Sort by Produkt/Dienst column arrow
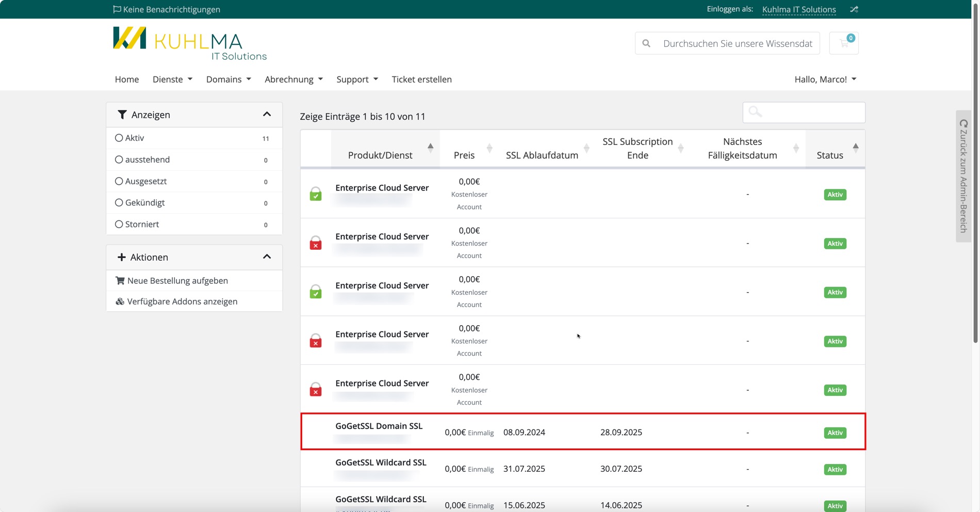This screenshot has height=512, width=980. pyautogui.click(x=430, y=148)
